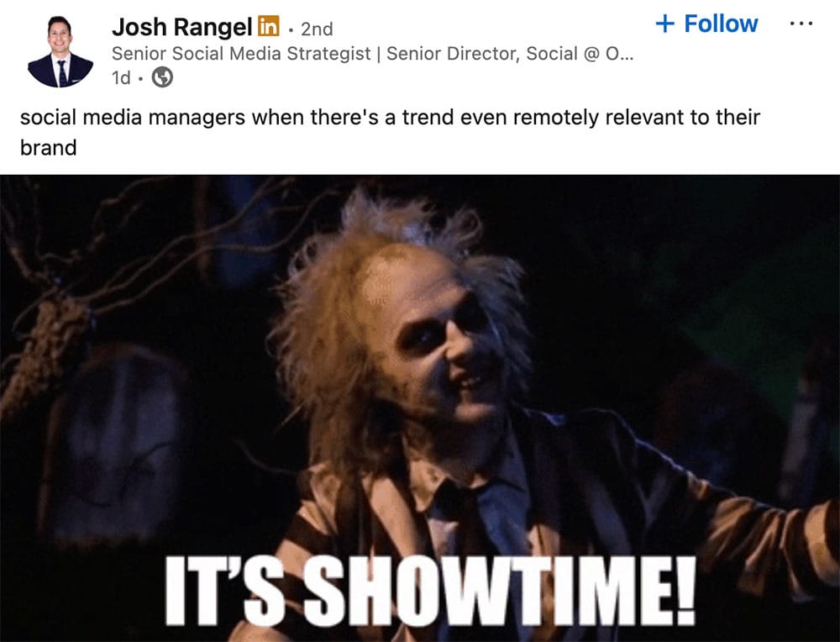840x642 pixels.
Task: Click the word brand in the post
Action: 48,148
